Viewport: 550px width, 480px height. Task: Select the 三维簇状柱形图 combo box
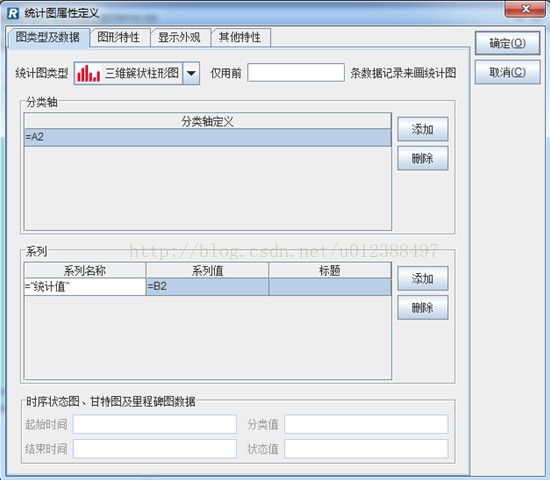[x=137, y=73]
